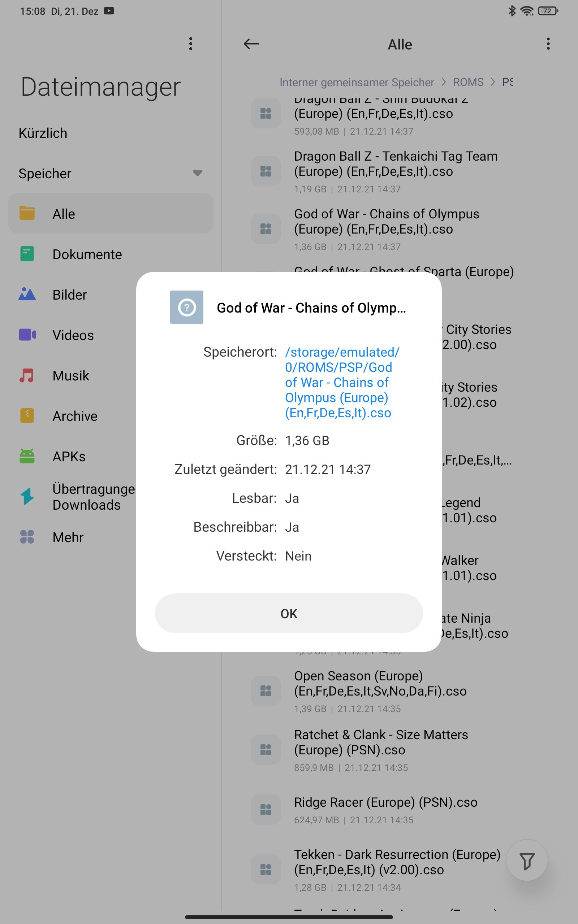Open the Mehr category
This screenshot has height=924, width=578.
[x=77, y=537]
